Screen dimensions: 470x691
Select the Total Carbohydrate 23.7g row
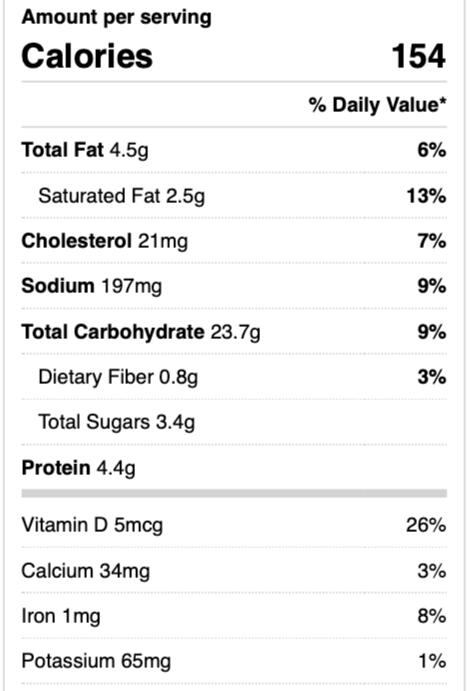(234, 332)
